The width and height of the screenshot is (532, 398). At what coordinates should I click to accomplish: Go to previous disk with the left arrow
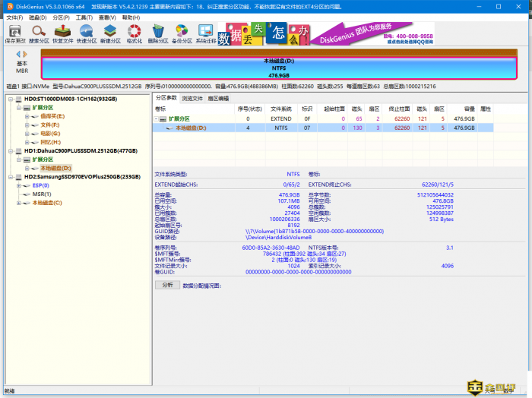click(x=18, y=54)
